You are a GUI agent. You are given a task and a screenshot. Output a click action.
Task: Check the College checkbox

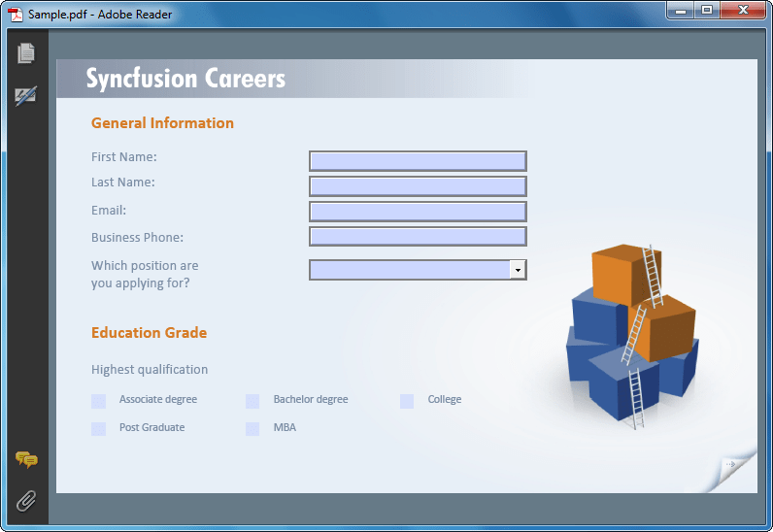[x=407, y=401]
